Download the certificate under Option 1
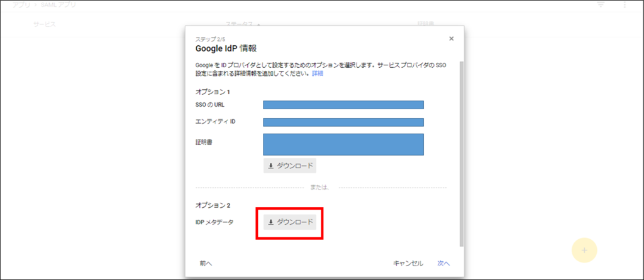Image resolution: width=644 pixels, height=280 pixels. coord(290,166)
